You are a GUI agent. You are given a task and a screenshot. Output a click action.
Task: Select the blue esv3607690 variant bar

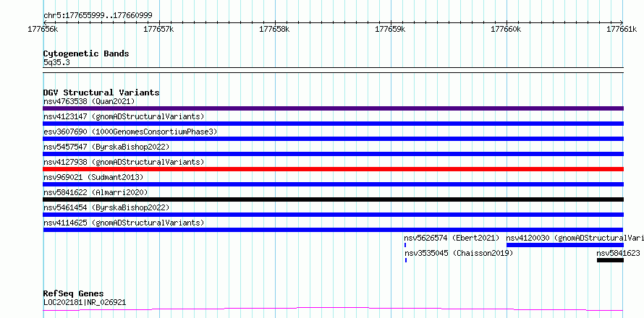click(333, 139)
